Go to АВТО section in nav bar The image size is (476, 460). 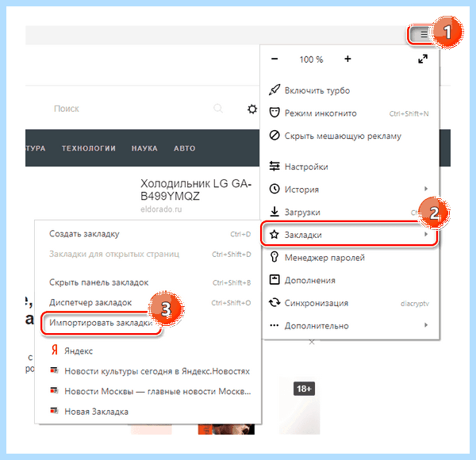(185, 148)
